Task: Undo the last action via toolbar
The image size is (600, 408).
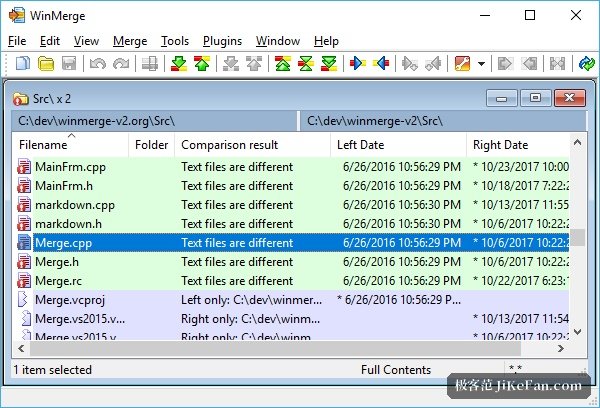Action: 98,63
